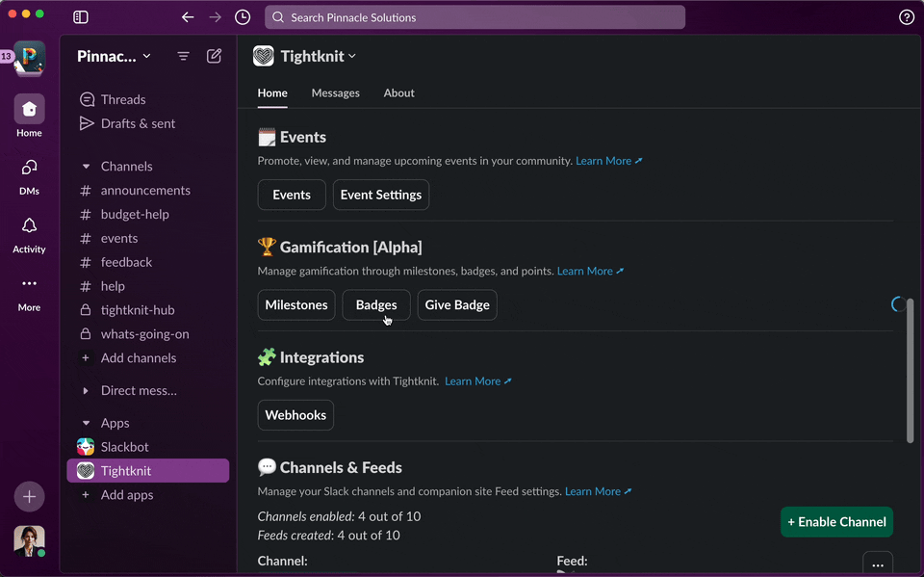
Task: Switch to the Home tab
Action: tap(272, 93)
